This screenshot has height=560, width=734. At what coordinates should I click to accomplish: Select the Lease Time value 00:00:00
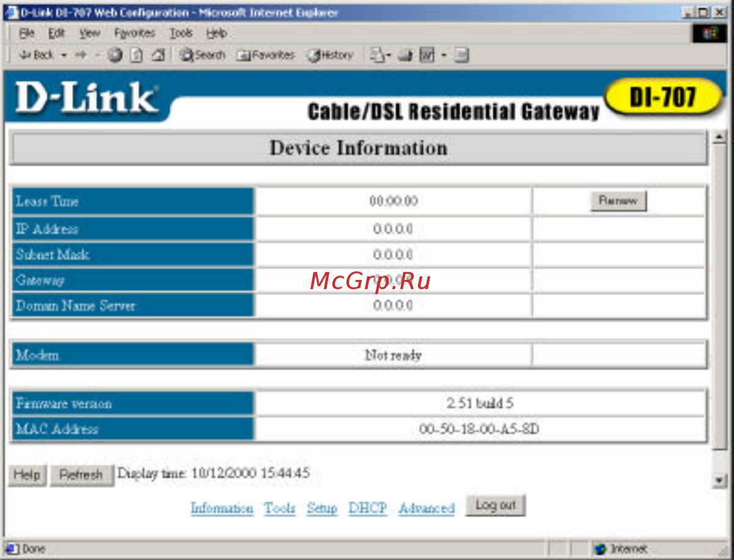tap(394, 201)
